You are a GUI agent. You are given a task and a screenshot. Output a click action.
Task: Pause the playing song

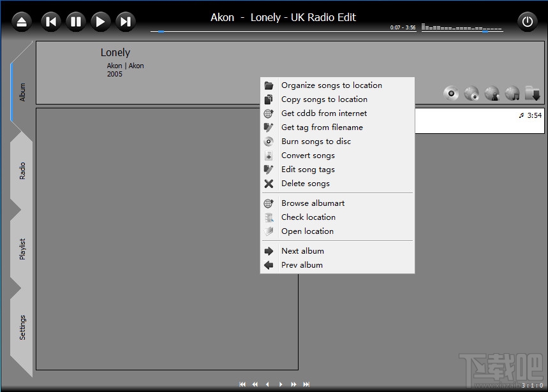[x=75, y=22]
